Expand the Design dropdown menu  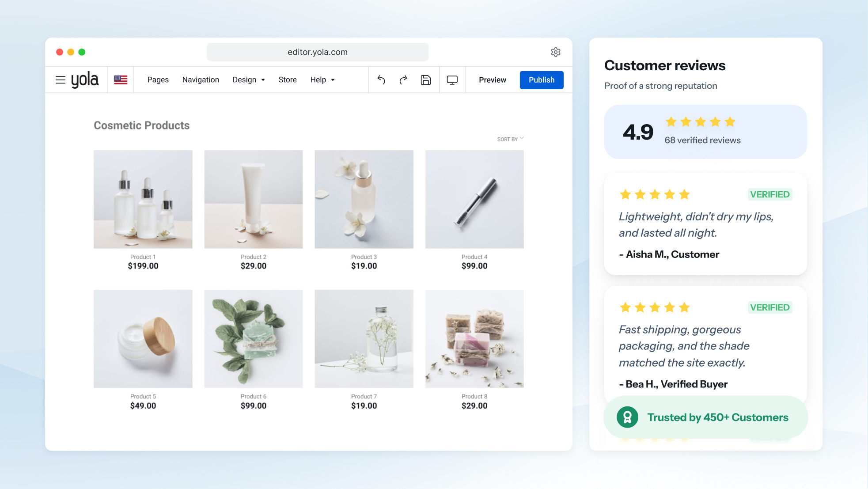(x=249, y=80)
